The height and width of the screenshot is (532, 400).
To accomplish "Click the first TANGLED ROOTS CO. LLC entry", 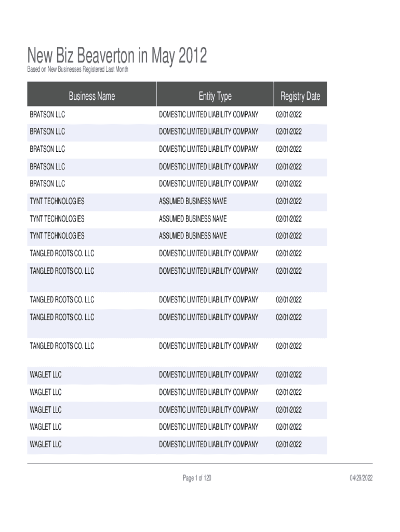I will pyautogui.click(x=62, y=254).
